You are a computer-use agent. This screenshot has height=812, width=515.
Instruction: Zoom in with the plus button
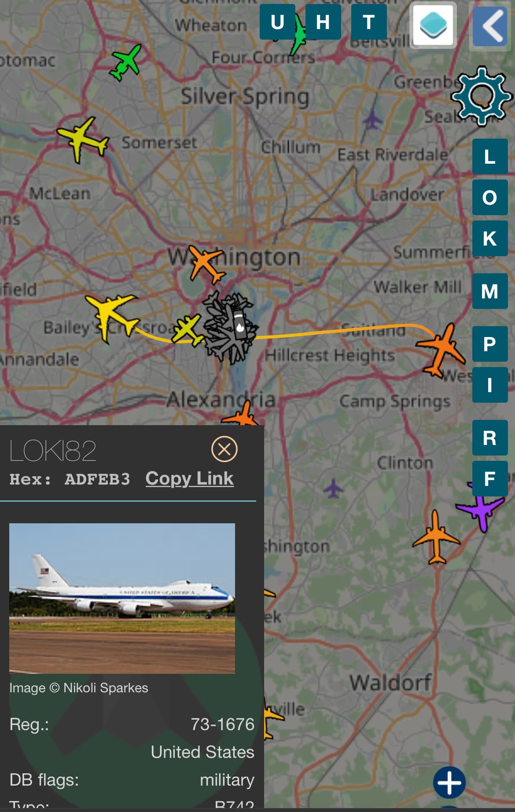pos(449,783)
